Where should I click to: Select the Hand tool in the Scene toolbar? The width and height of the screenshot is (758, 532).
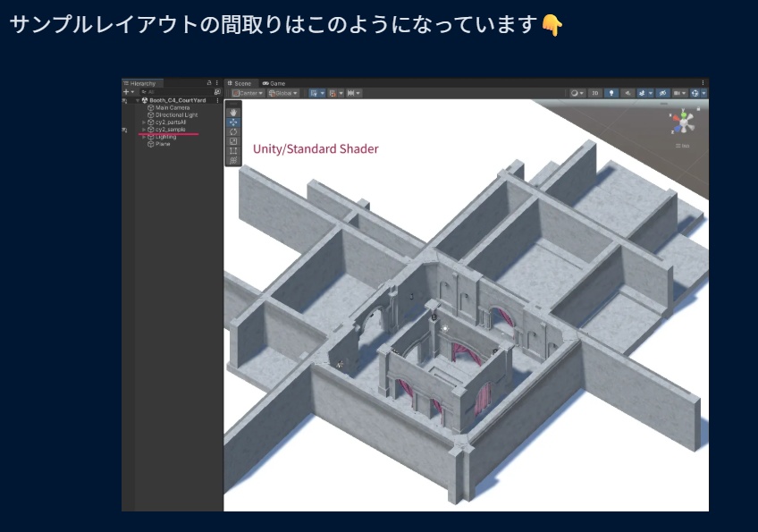point(233,111)
